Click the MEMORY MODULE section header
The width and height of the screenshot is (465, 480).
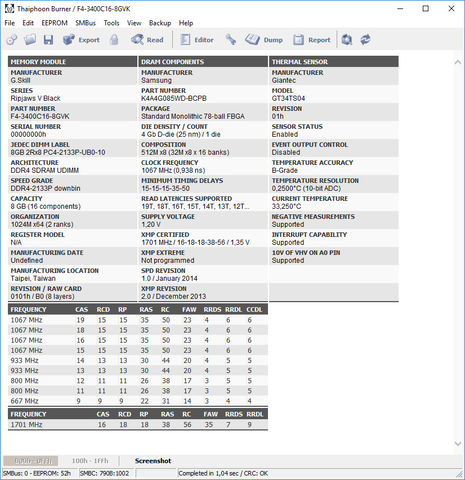tap(72, 62)
